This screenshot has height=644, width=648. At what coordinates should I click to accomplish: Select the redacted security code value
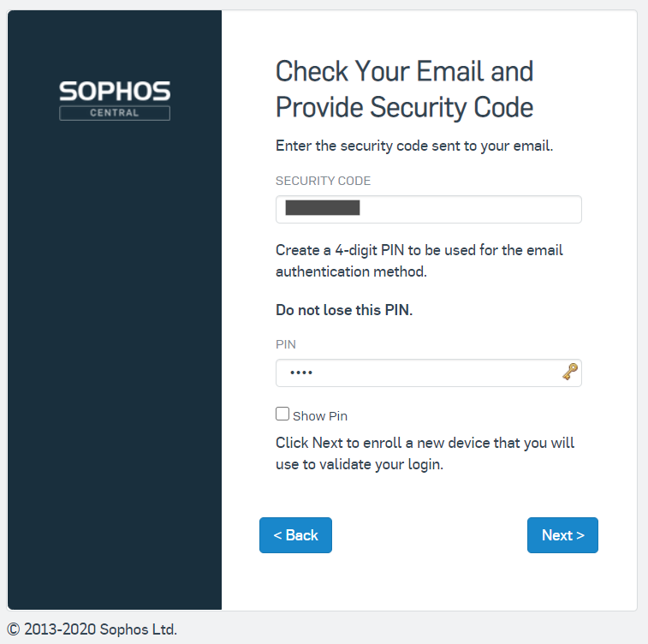click(323, 207)
